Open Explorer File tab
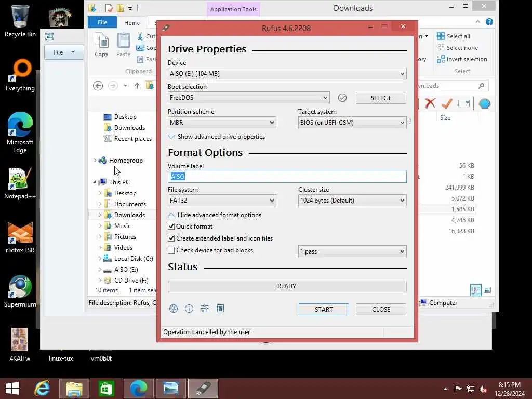 102,22
